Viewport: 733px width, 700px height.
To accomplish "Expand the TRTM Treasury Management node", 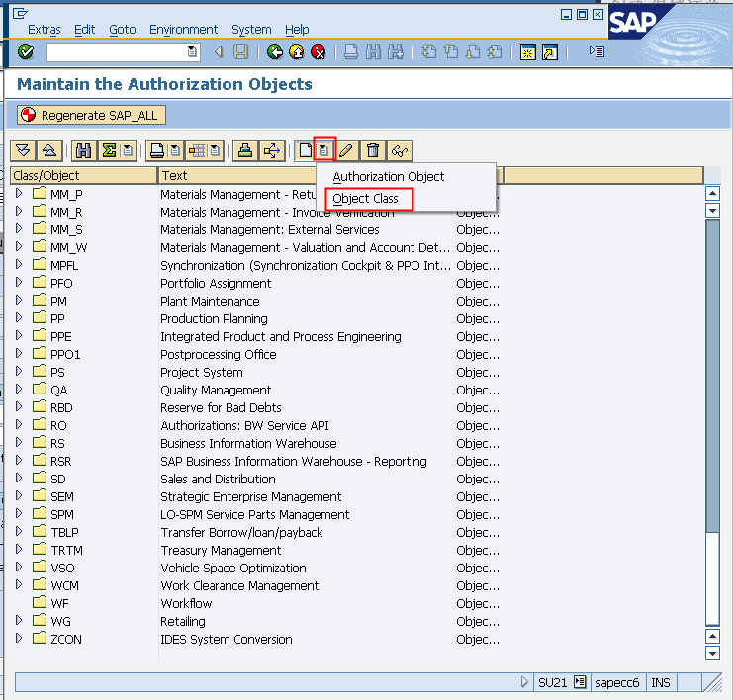I will click(19, 549).
